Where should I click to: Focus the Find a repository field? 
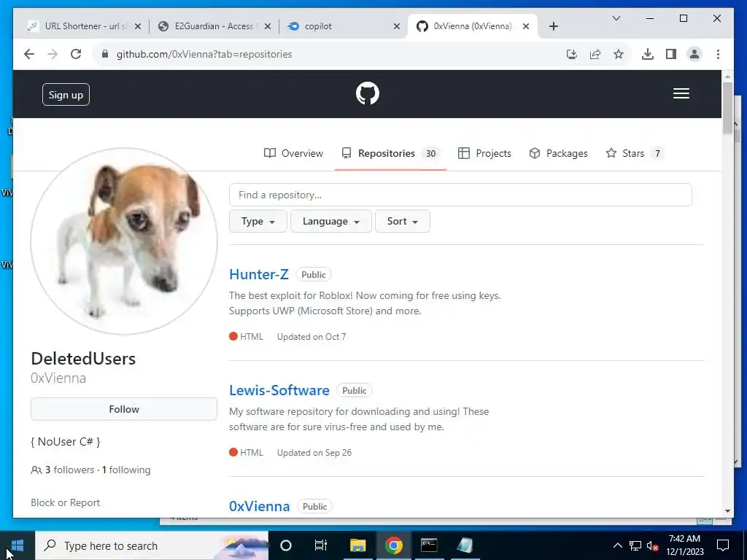coord(460,195)
